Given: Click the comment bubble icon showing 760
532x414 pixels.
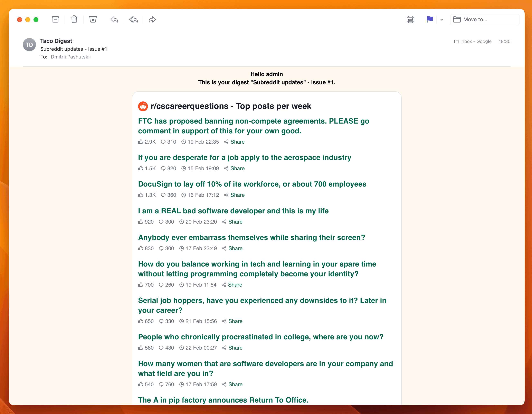Looking at the screenshot, I should click(161, 385).
